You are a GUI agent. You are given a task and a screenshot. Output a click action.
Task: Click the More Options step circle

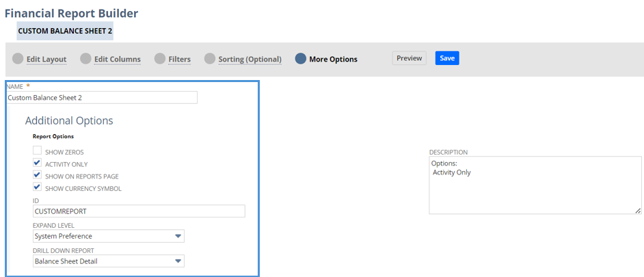(x=301, y=59)
